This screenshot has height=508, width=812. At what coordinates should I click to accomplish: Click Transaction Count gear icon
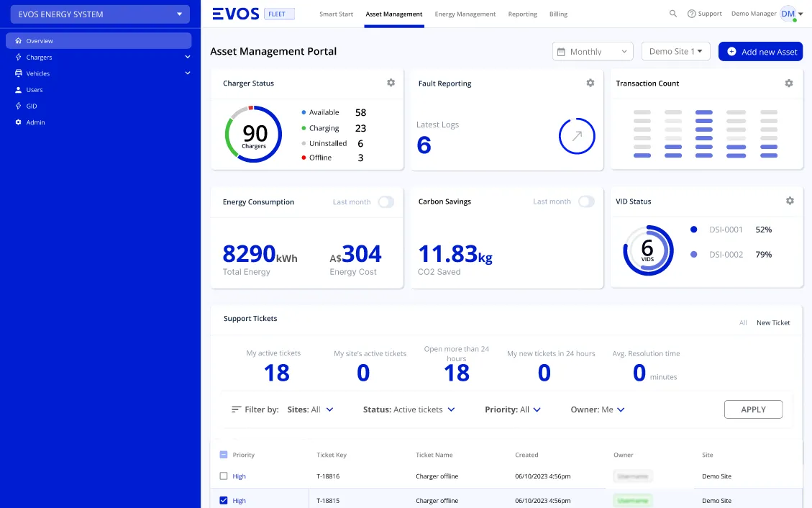tap(788, 83)
